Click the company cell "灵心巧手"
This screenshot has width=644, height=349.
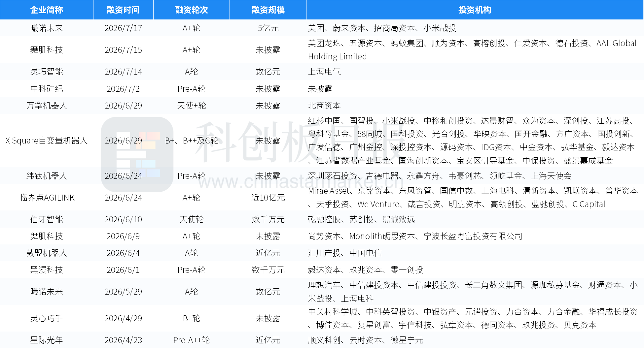click(x=47, y=318)
